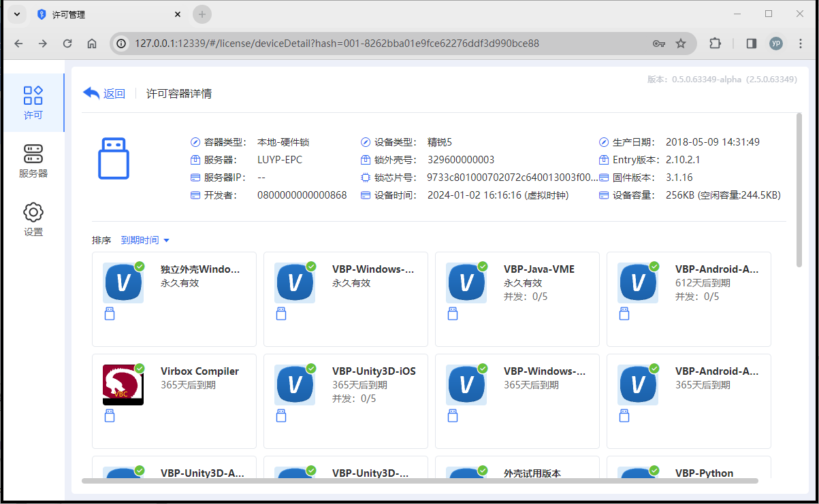
Task: Click the 612天后到期 expiry text
Action: tap(703, 283)
